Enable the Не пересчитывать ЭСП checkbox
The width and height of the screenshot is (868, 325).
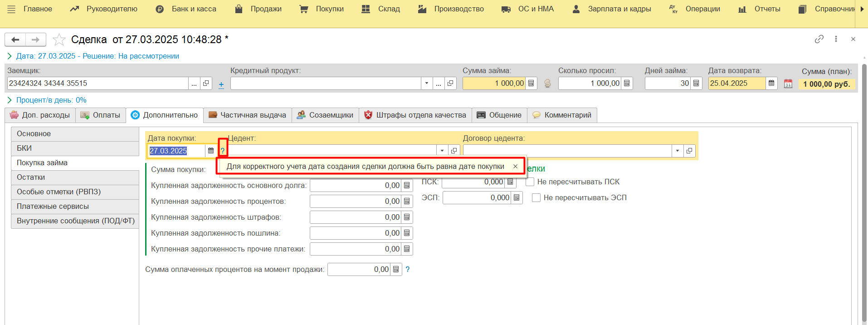536,197
